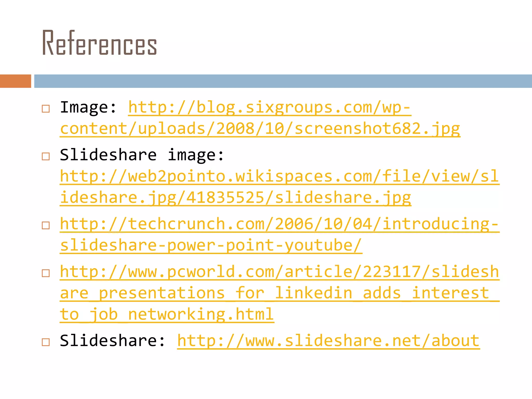Open the blog.sixgroups.com image link
Image resolution: width=532 pixels, height=399 pixels.
tap(269, 108)
